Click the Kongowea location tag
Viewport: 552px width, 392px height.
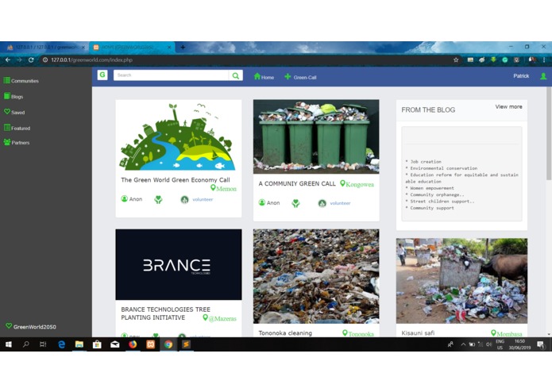tap(357, 184)
